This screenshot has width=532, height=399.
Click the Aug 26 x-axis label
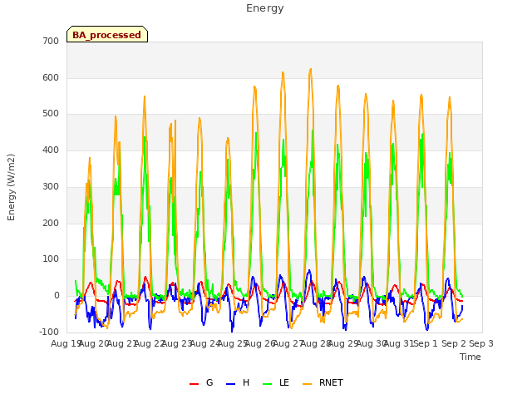[x=259, y=343]
